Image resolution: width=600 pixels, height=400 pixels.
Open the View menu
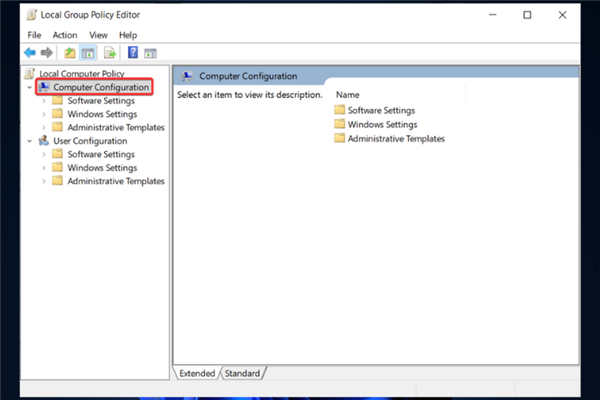click(98, 35)
